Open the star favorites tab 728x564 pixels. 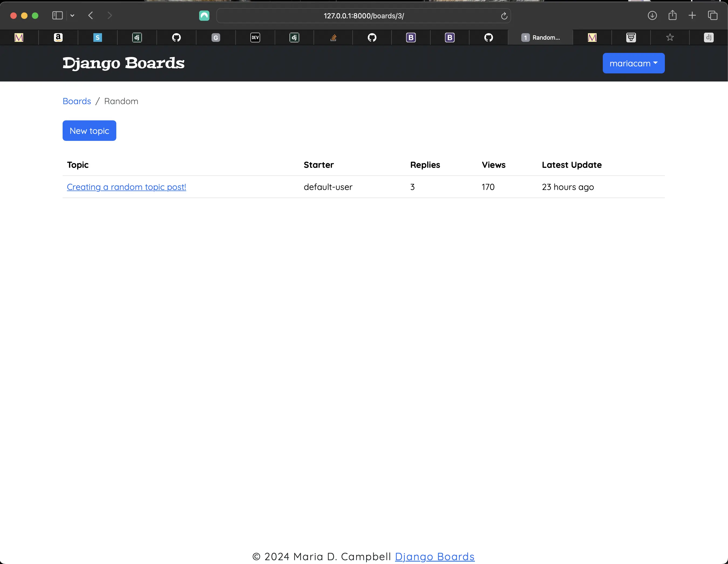[670, 37]
